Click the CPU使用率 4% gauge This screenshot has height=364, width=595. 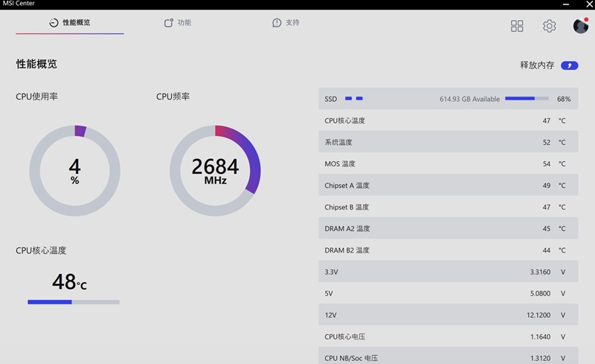(x=74, y=170)
